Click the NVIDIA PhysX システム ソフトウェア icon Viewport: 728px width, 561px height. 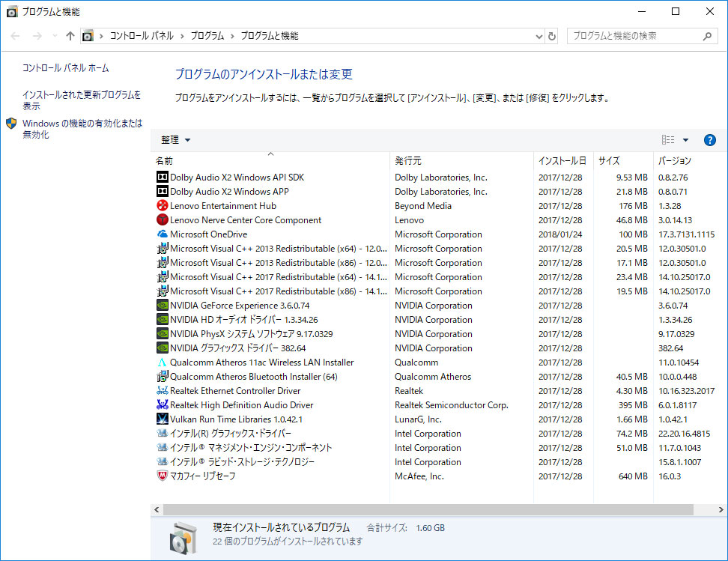[162, 334]
